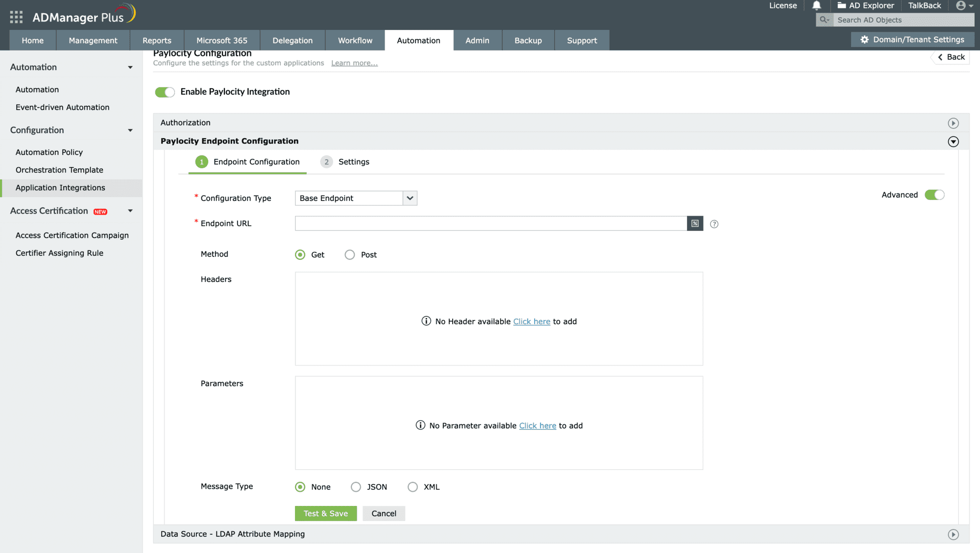Image resolution: width=980 pixels, height=553 pixels.
Task: Click the link to add a header
Action: tap(531, 322)
